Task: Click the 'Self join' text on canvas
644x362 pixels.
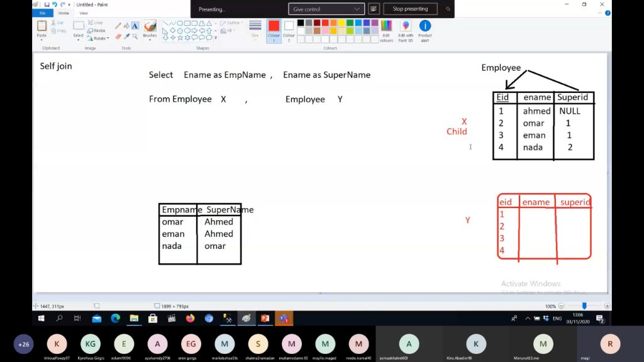Action: tap(56, 66)
